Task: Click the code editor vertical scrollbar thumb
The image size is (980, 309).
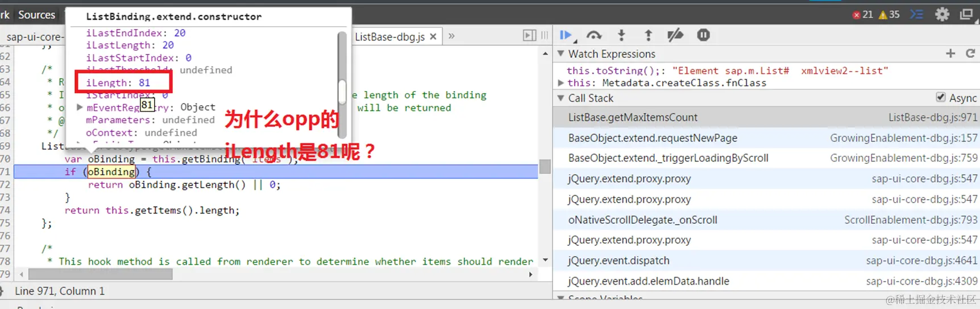Action: pos(545,167)
